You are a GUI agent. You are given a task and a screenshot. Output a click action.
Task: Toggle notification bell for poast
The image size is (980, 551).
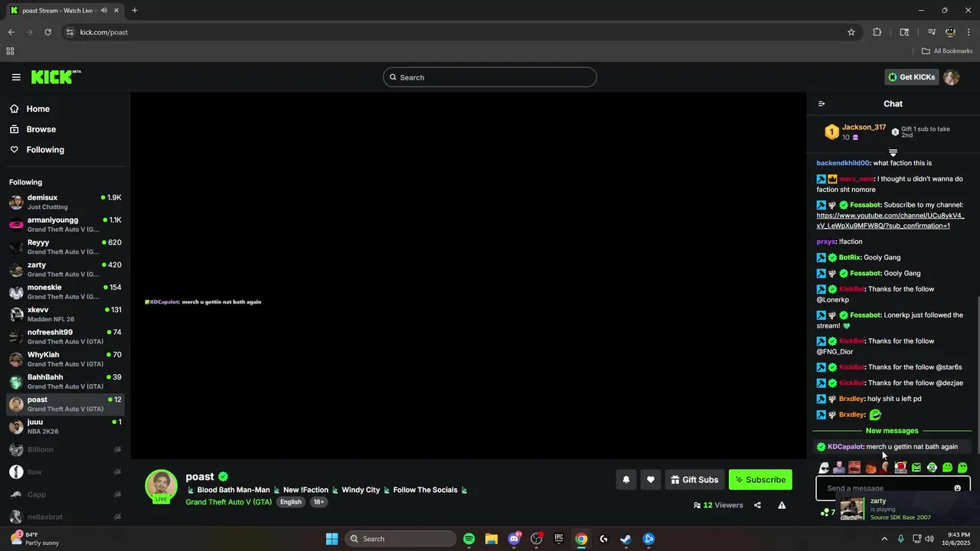coord(626,480)
